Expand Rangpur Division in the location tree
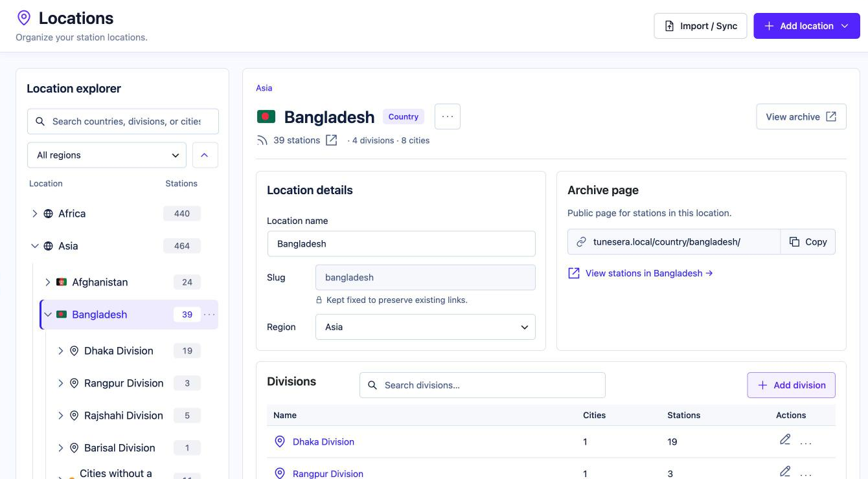 point(60,383)
